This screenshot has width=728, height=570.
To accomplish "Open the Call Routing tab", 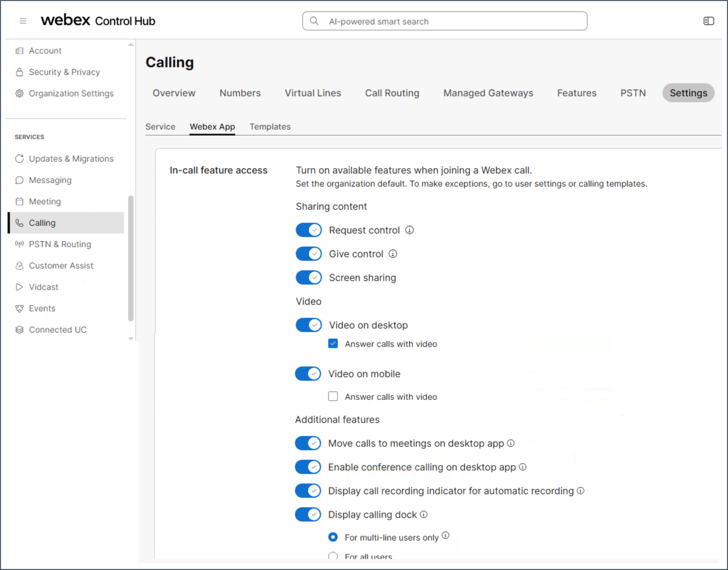I will (x=392, y=93).
